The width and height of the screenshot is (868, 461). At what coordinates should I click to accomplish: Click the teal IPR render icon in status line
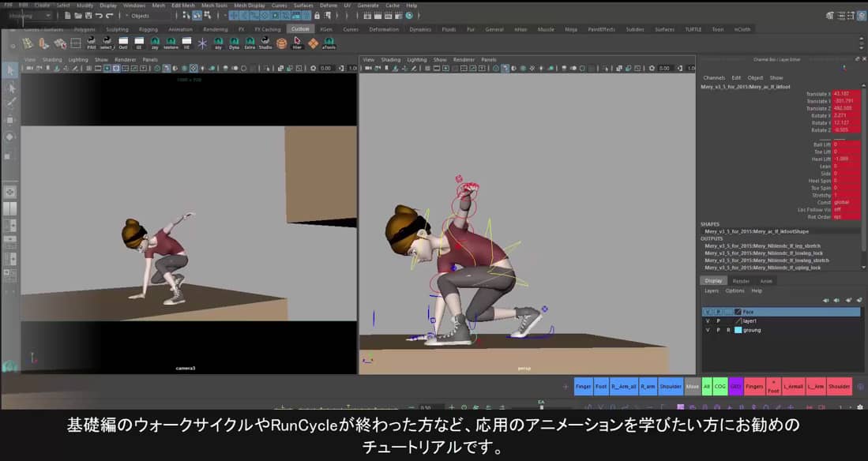pyautogui.click(x=409, y=16)
